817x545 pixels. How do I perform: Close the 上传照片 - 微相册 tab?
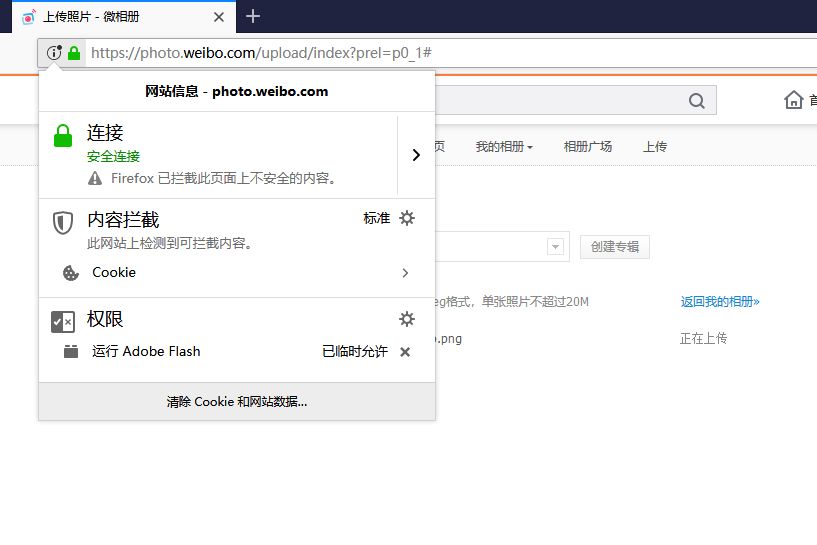[219, 17]
